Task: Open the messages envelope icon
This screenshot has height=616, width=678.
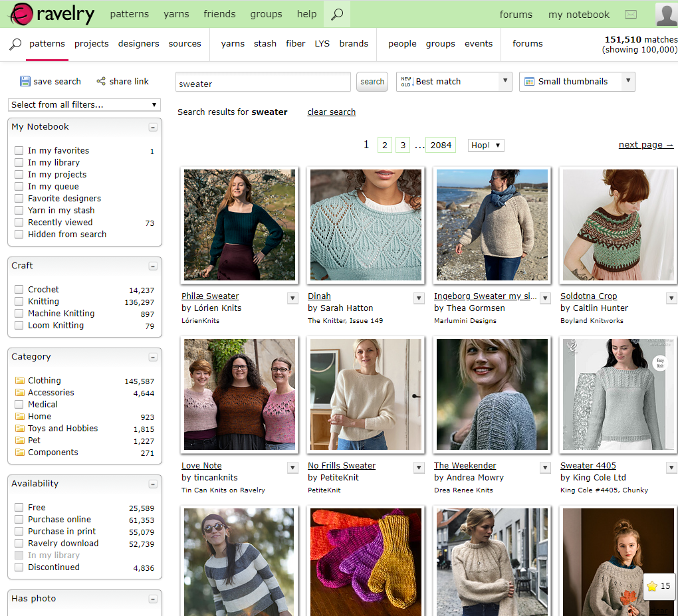Action: [x=631, y=15]
